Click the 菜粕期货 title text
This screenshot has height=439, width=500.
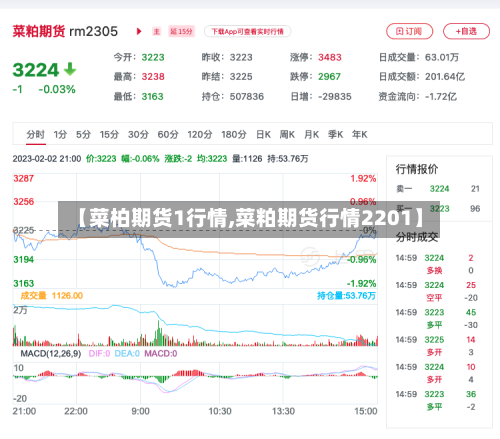(39, 31)
